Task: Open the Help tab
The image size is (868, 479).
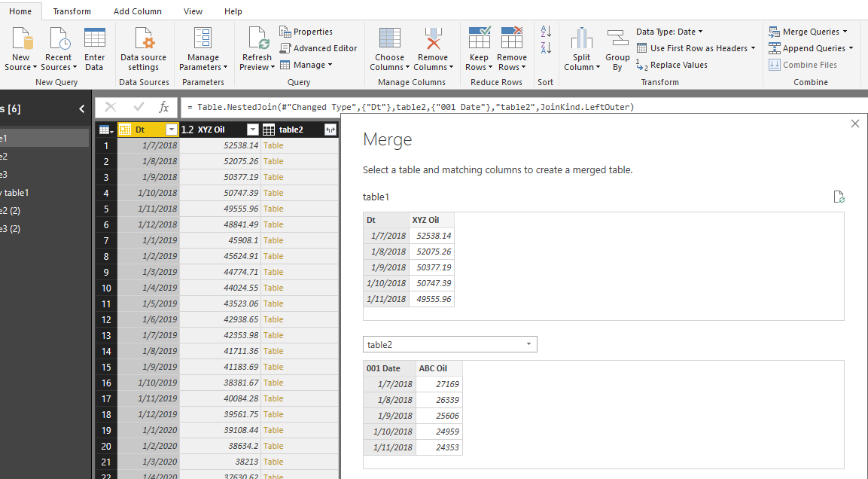Action: tap(233, 11)
